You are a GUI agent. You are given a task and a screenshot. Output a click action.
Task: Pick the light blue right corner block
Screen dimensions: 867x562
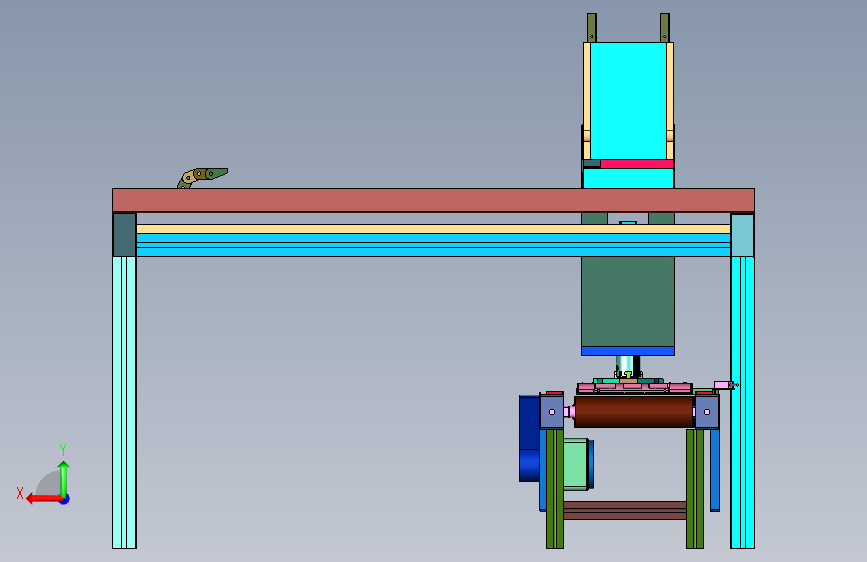click(x=742, y=235)
